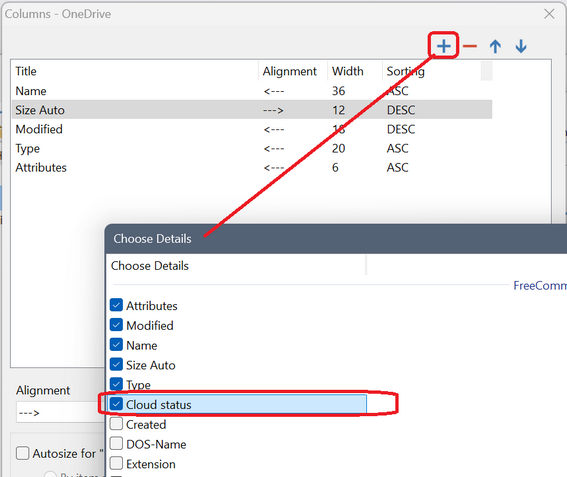Move selected column up with up arrow
This screenshot has height=477, width=567.
(495, 46)
